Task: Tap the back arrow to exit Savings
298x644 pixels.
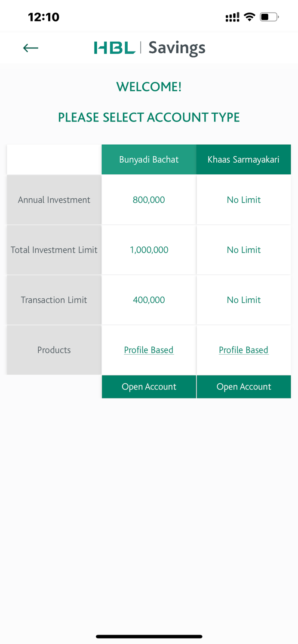Action: click(30, 48)
